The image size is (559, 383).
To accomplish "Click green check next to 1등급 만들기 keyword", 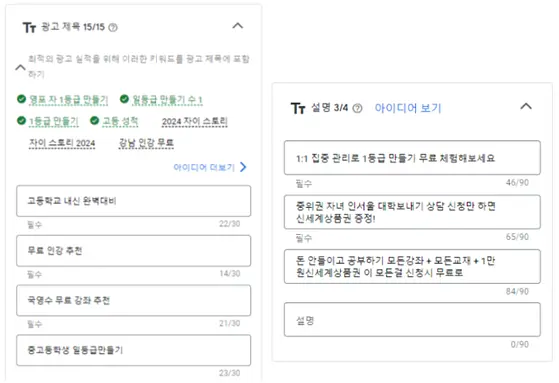I will click(x=21, y=121).
